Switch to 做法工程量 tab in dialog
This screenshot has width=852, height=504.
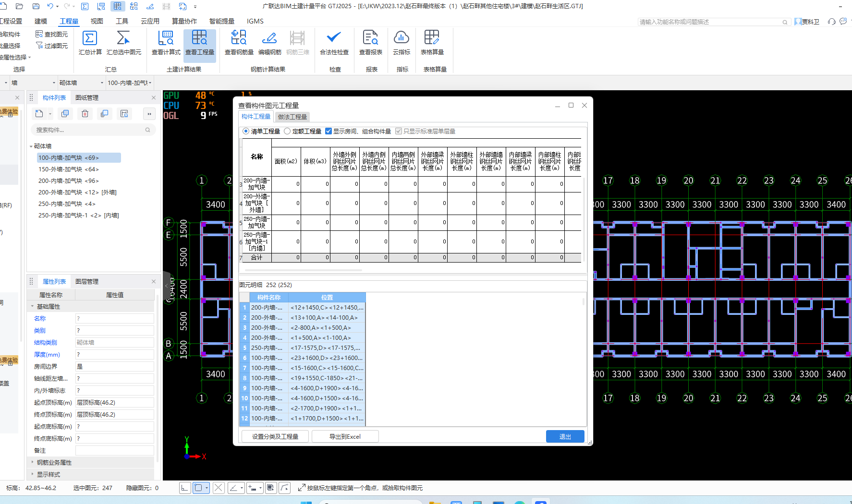(x=292, y=117)
